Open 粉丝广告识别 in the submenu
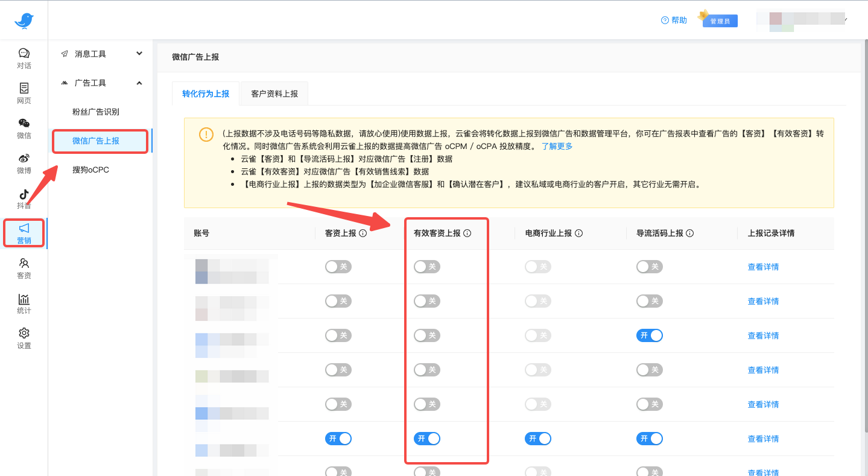Viewport: 868px width, 476px height. click(96, 112)
